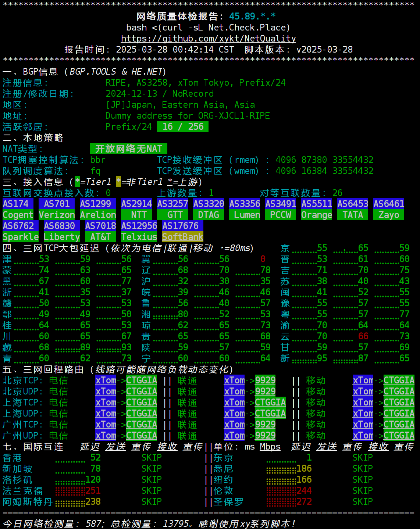This screenshot has width=420, height=529.
Task: Click the AS6461 badge
Action: [389, 204]
